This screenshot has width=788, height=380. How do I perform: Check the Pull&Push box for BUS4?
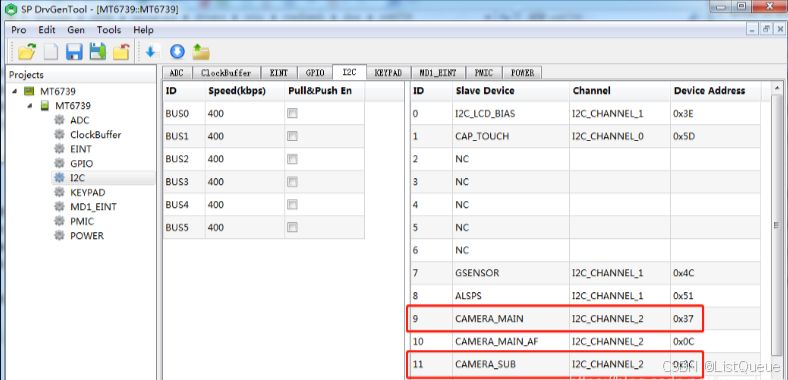292,205
